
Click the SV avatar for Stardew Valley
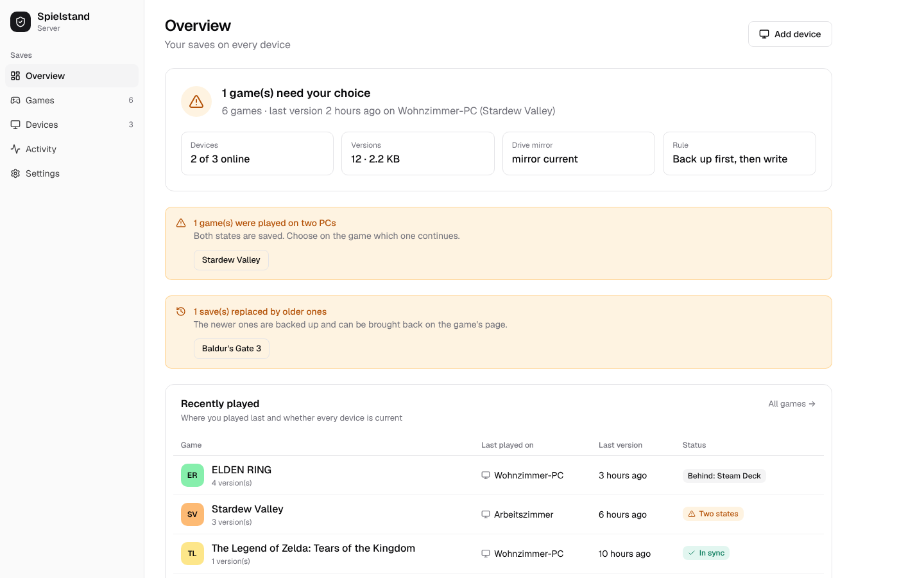(x=193, y=514)
